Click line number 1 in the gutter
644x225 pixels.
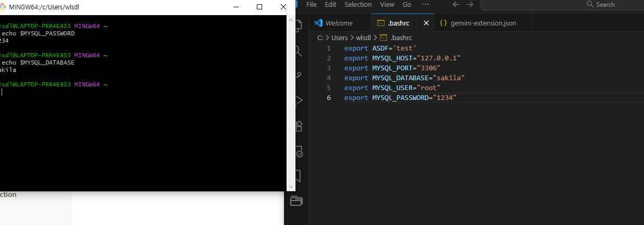pyautogui.click(x=328, y=48)
